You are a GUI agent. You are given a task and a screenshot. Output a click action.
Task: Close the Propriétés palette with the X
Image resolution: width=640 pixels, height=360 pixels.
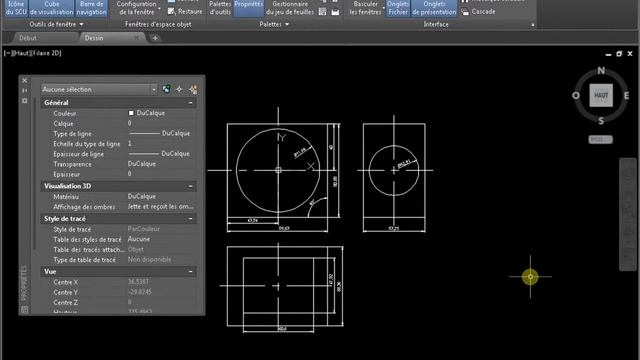[24, 80]
